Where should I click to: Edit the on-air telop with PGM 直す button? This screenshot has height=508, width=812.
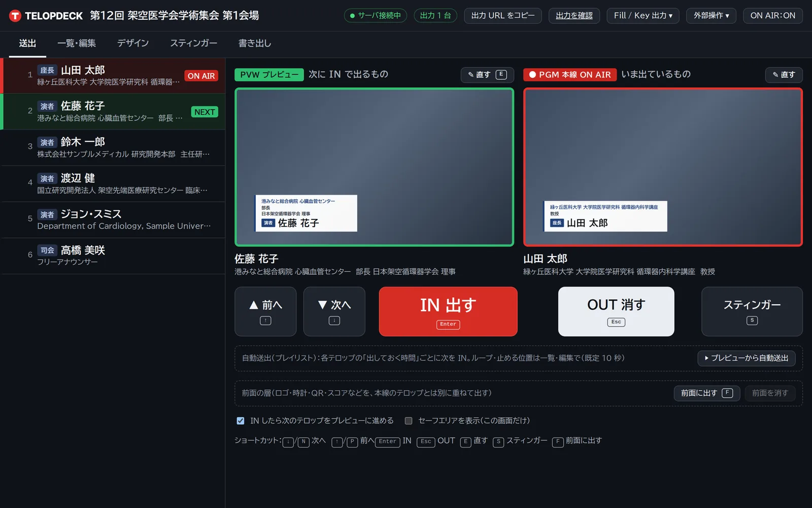point(784,75)
